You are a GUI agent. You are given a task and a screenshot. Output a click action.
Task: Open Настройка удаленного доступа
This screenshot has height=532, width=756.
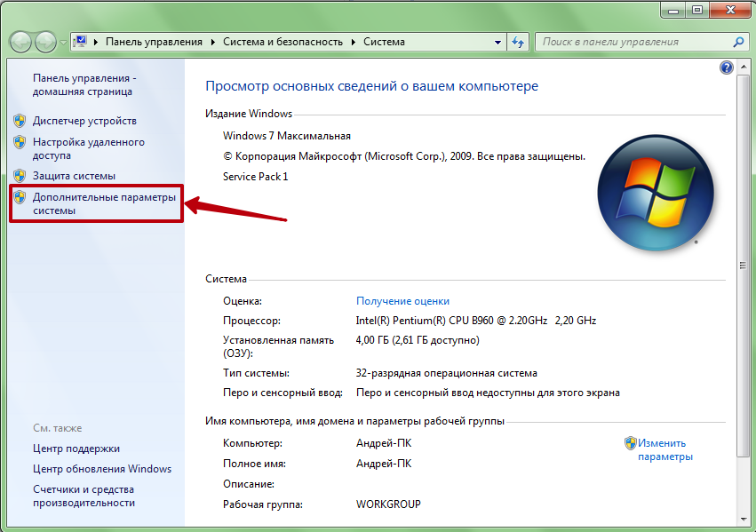(x=89, y=149)
